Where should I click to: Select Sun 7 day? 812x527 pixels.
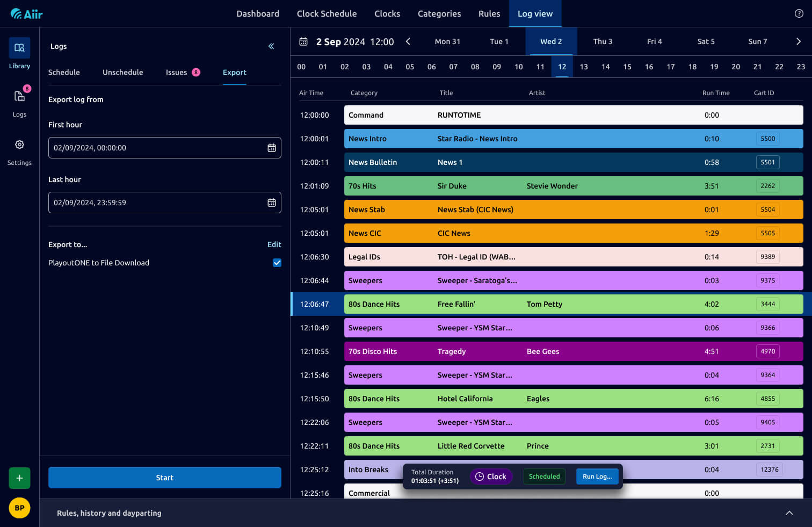758,41
